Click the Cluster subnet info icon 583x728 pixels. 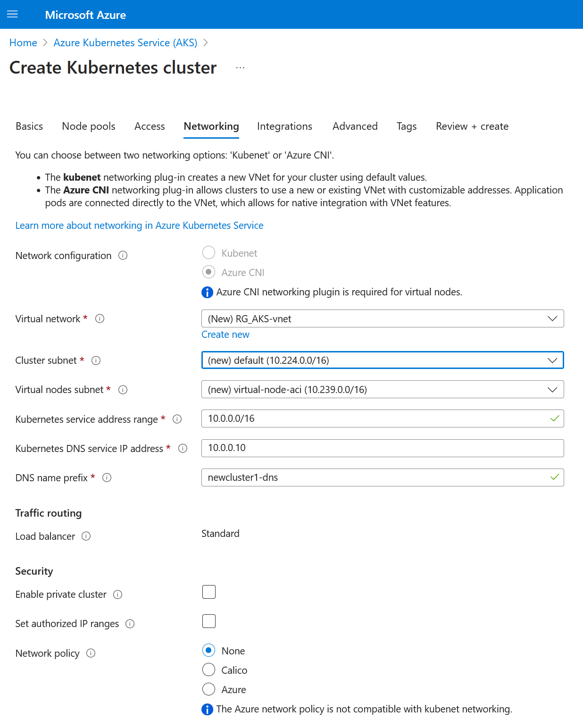point(96,360)
